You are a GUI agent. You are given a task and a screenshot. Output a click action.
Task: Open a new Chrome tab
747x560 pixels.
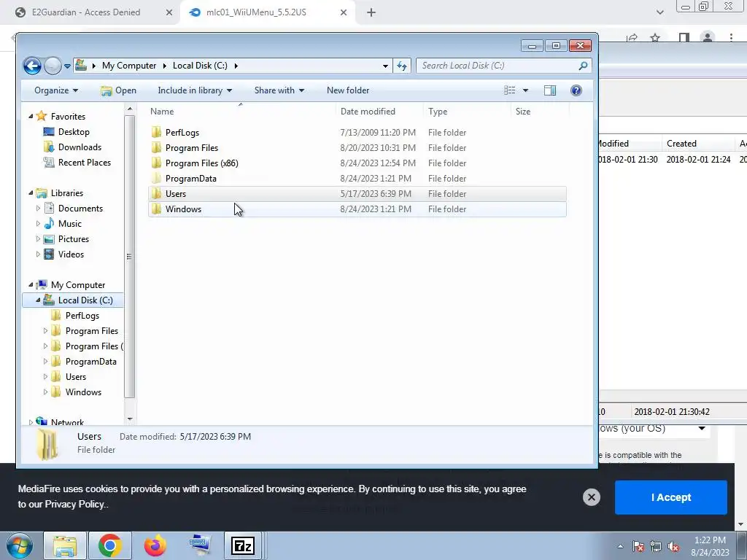[x=371, y=12]
